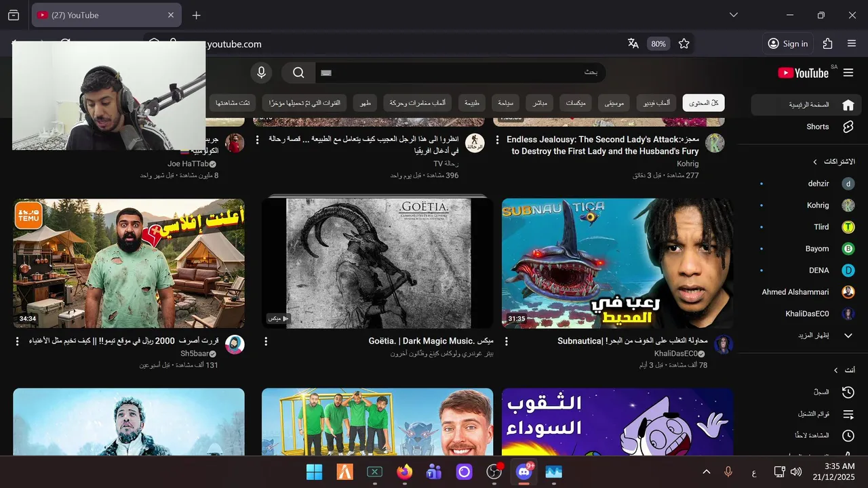The width and height of the screenshot is (868, 488).
Task: Open a new browser tab
Action: pyautogui.click(x=196, y=15)
